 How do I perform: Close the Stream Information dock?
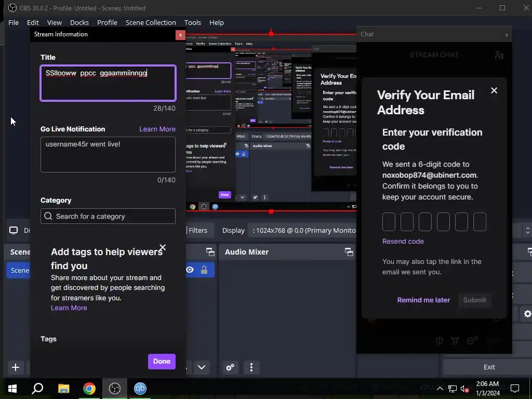tap(180, 35)
